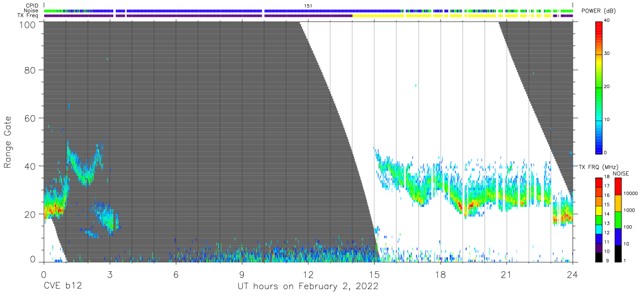Click the 'Range Gate' axis label
Screen dimensions: 644x297
8,143
